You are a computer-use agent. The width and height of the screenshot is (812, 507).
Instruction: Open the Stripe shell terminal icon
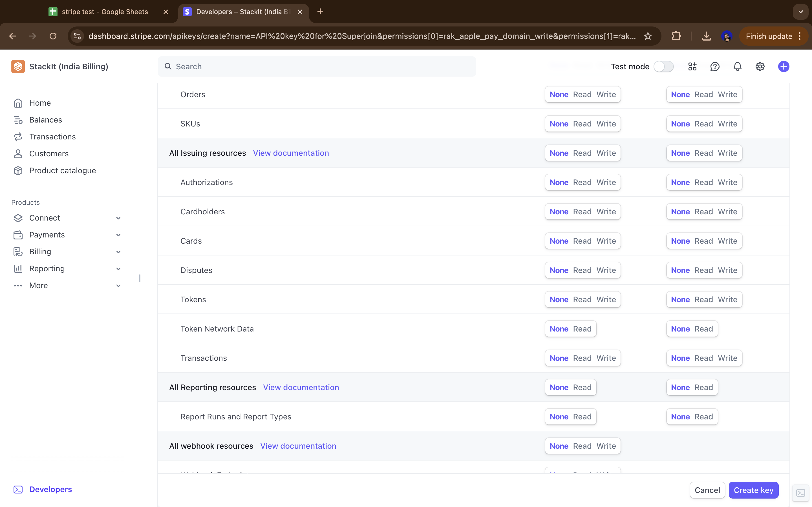click(x=801, y=493)
